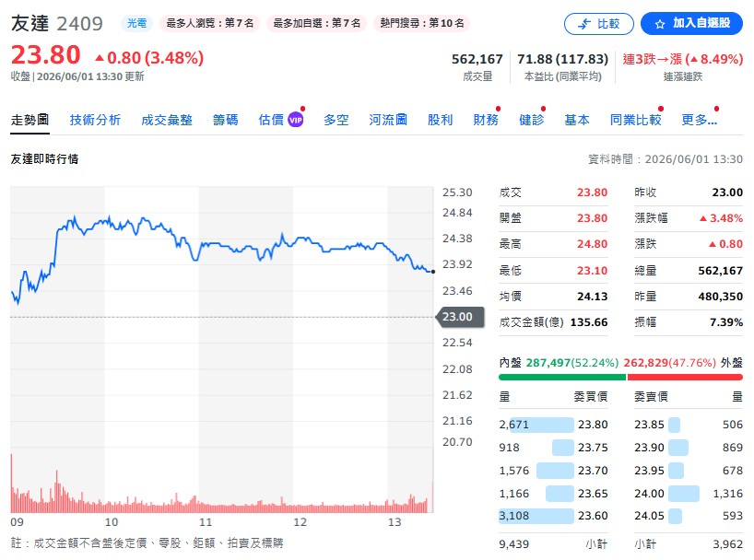Click ask price 23.95

pyautogui.click(x=649, y=471)
